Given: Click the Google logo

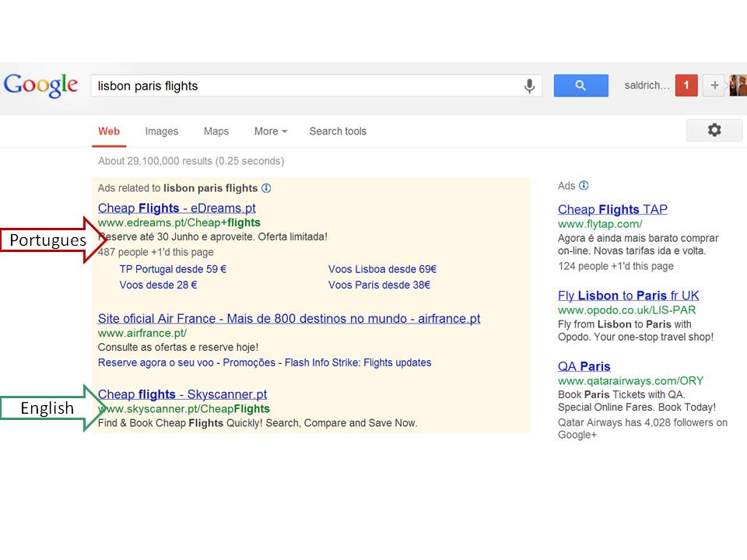Looking at the screenshot, I should coord(40,85).
